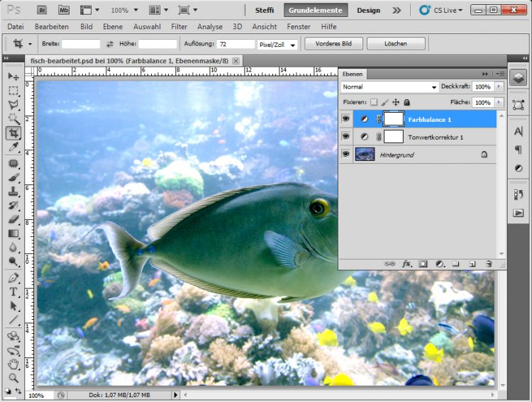Screen dimensions: 532x402
Task: Select the Eyedropper tool
Action: coord(13,147)
